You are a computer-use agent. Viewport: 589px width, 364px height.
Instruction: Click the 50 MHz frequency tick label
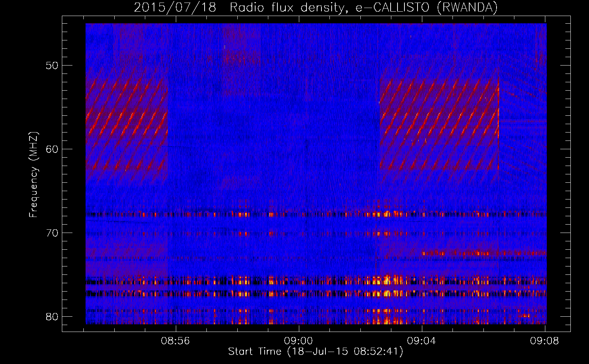point(52,66)
